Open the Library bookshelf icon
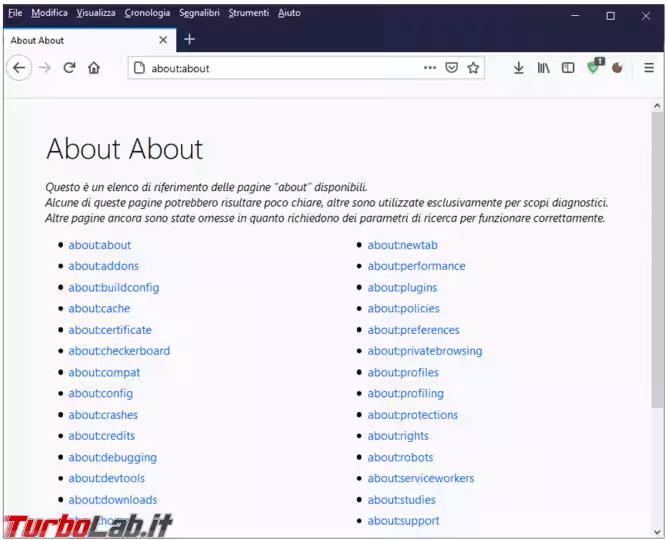The image size is (666, 540). (x=543, y=68)
